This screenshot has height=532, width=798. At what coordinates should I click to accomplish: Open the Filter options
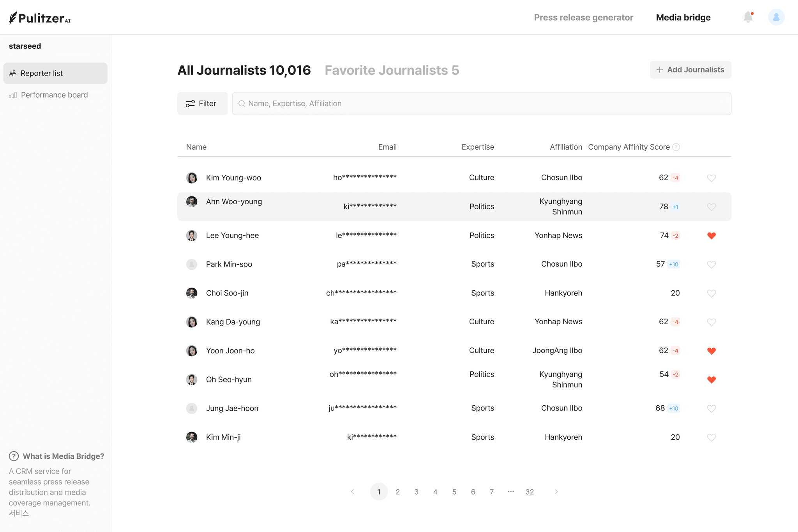click(202, 103)
